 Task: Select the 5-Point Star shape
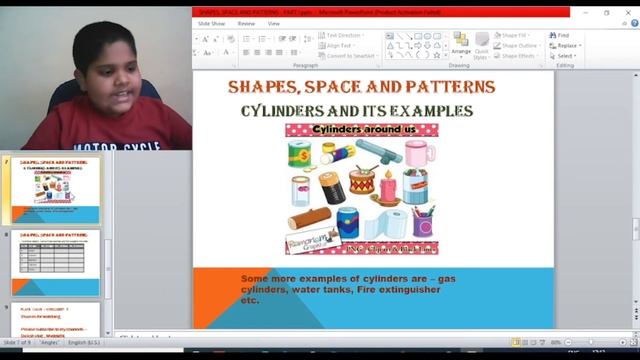[x=437, y=55]
